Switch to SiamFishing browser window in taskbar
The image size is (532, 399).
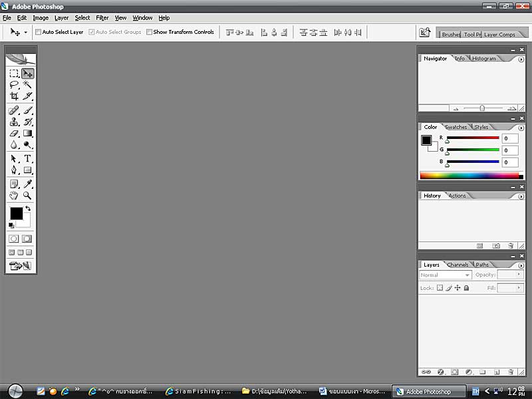pos(198,391)
